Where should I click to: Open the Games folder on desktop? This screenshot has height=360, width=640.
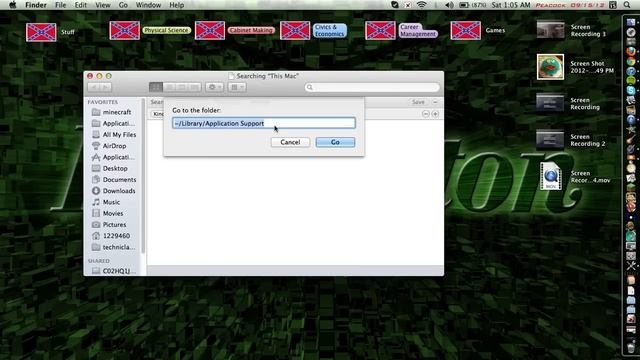click(x=466, y=30)
